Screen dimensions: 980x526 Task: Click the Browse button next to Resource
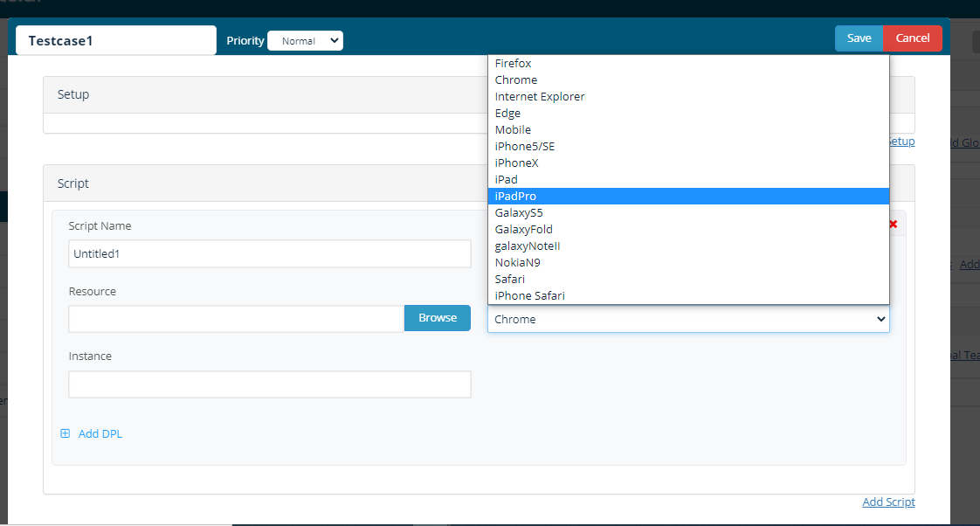coord(438,318)
